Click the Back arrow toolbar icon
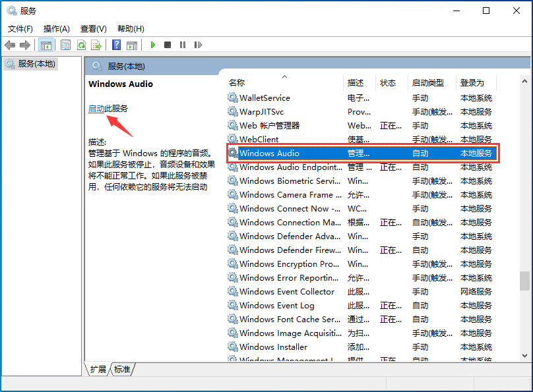 [x=10, y=45]
